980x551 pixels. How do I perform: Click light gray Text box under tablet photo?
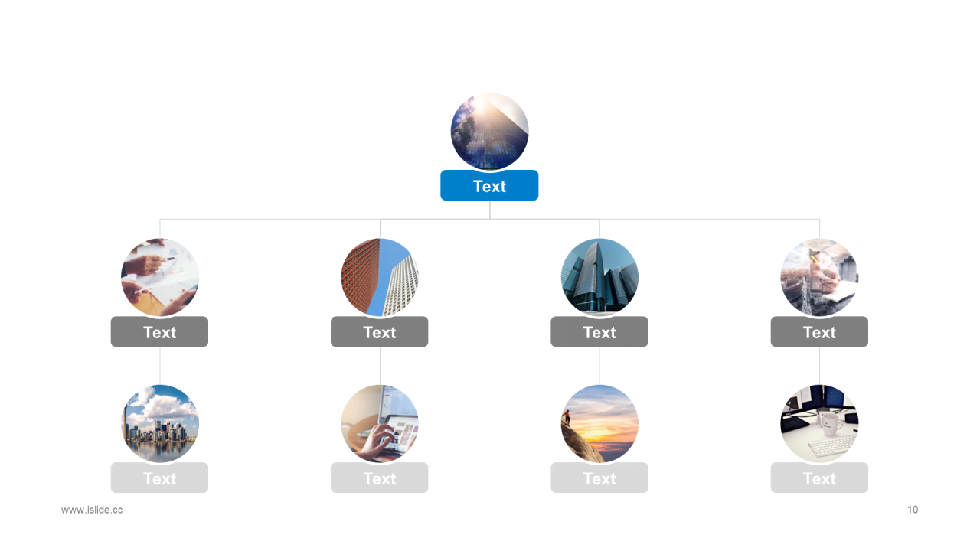tap(379, 478)
